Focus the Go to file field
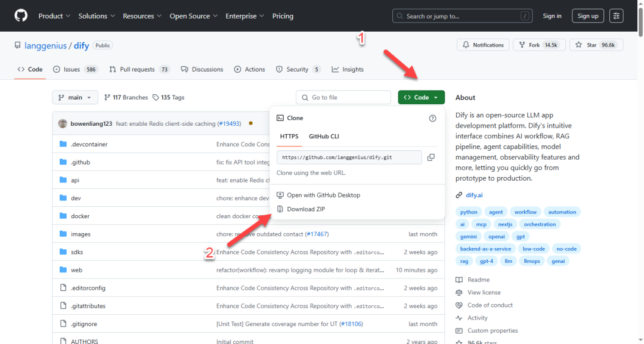 [343, 97]
